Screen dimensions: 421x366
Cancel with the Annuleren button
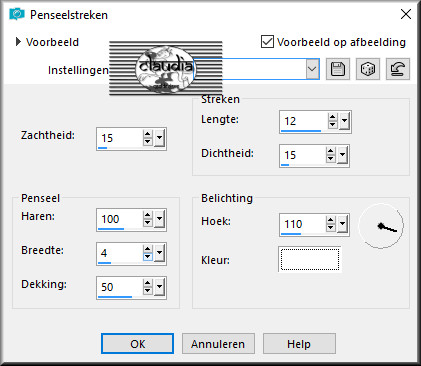[x=218, y=344]
